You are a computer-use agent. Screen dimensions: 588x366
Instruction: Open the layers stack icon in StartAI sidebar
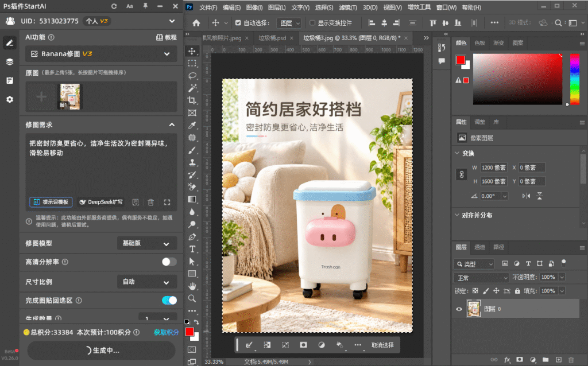[10, 62]
